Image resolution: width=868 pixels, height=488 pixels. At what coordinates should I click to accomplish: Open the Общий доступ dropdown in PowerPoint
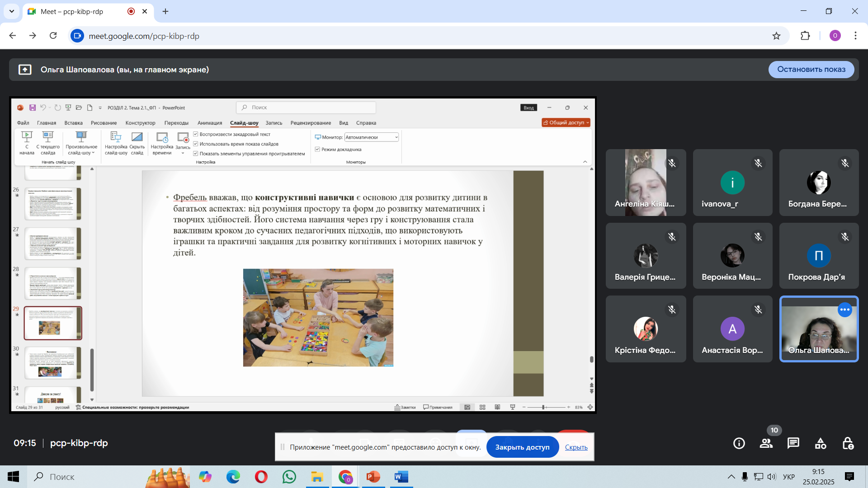[566, 122]
